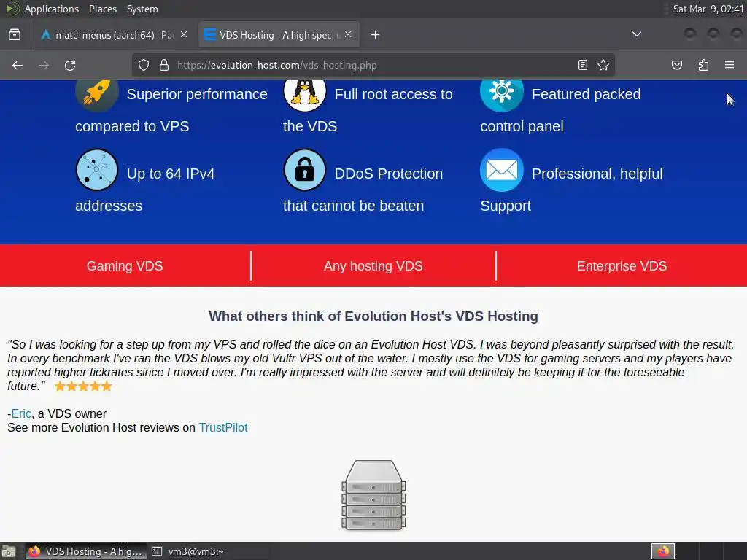Screen dimensions: 747x560
Task: Close the mate-menus tab
Action: point(184,35)
